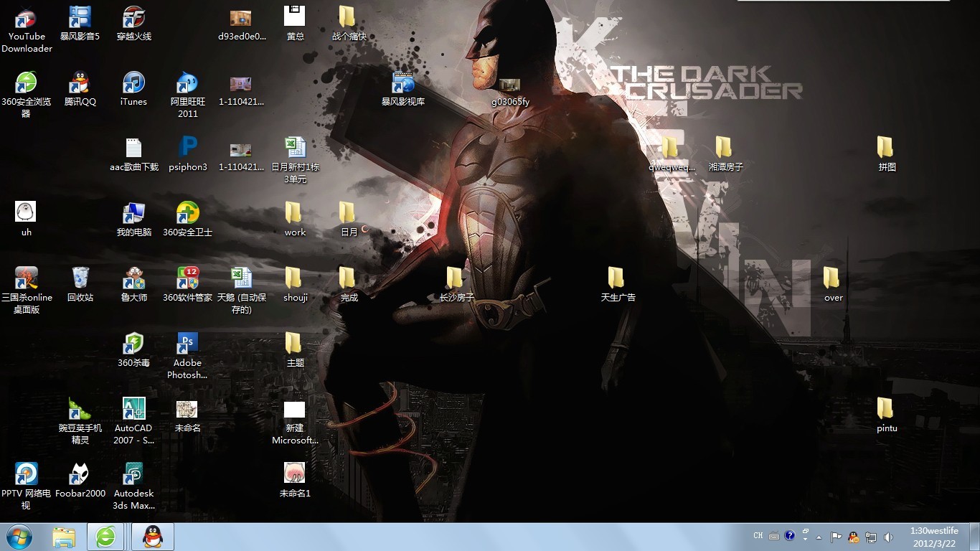Launch the psiphon3 shortcut
The width and height of the screenshot is (980, 551).
(188, 154)
